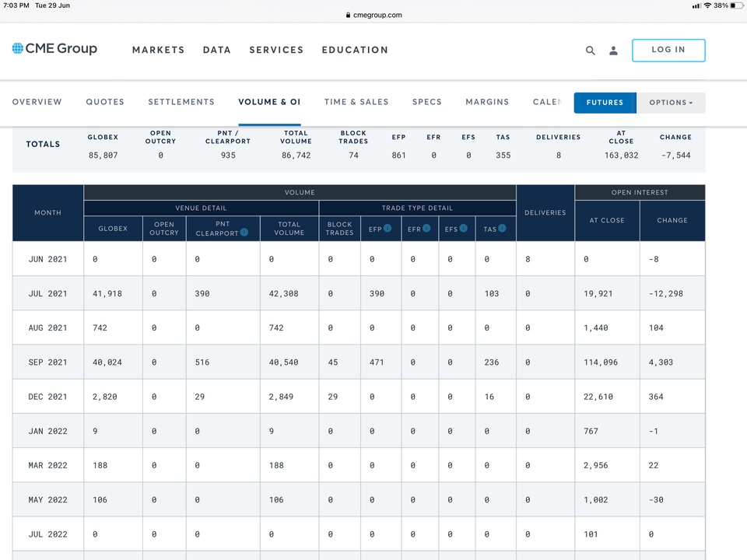This screenshot has height=560, width=747.
Task: Switch to the Futures toggle
Action: [x=605, y=103]
